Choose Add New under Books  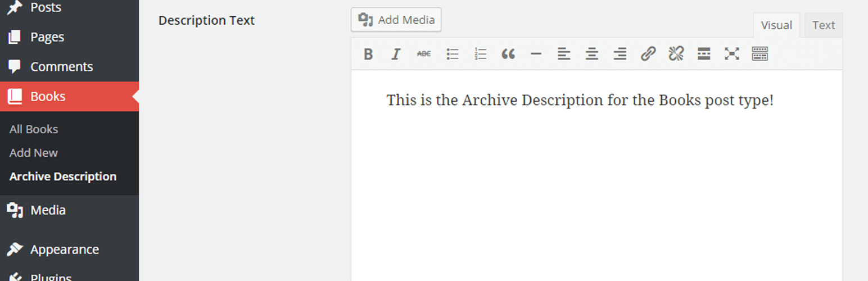click(x=34, y=153)
